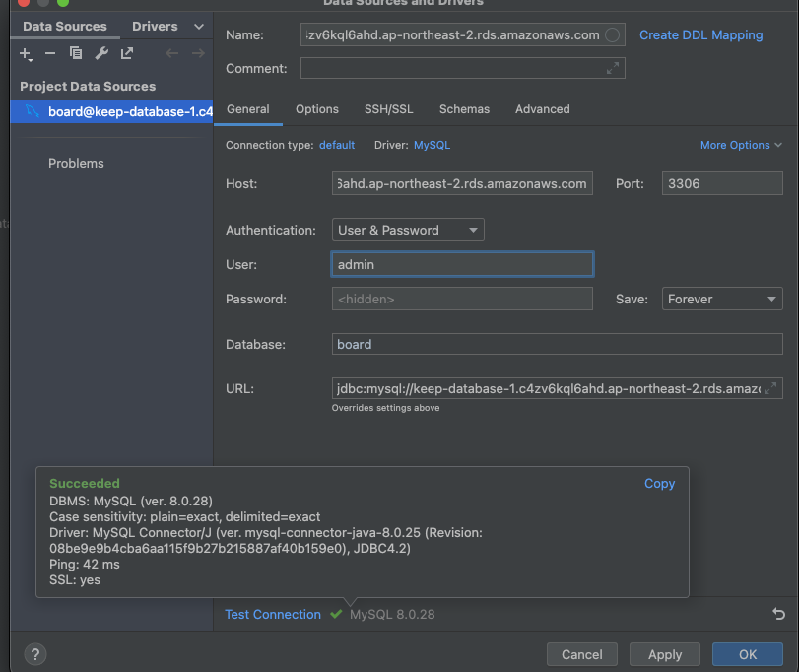Duplicate the selected data source
This screenshot has height=672, width=799.
[76, 53]
